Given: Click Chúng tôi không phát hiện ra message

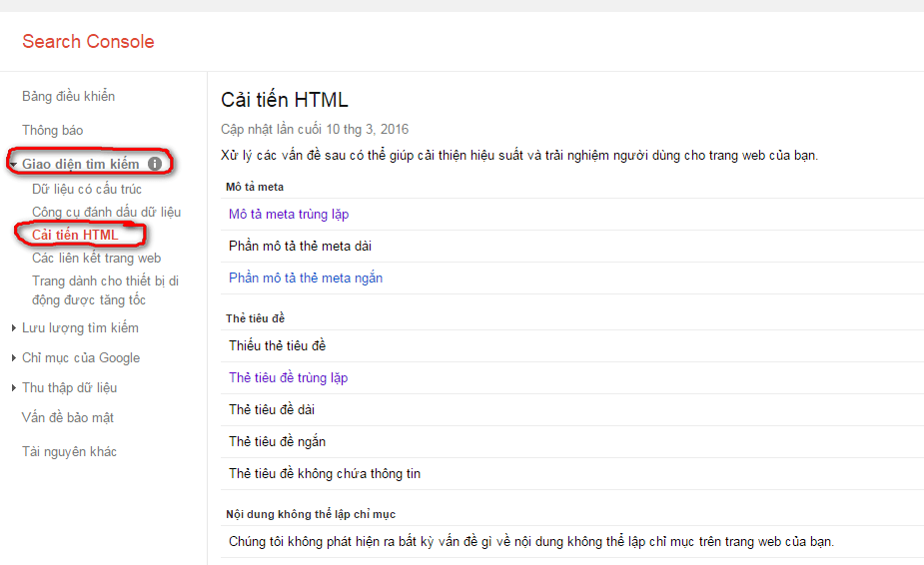Looking at the screenshot, I should coord(531,541).
